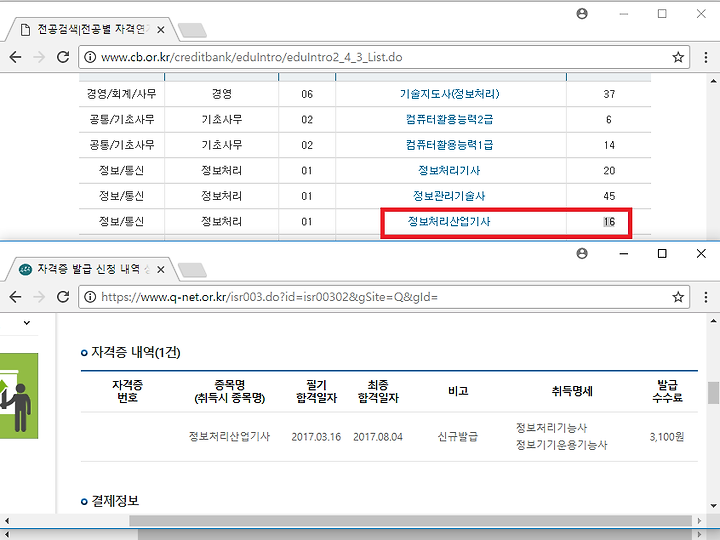This screenshot has width=720, height=540.
Task: Select 정보처리기능사 in 취득명세 column
Action: coord(551,428)
